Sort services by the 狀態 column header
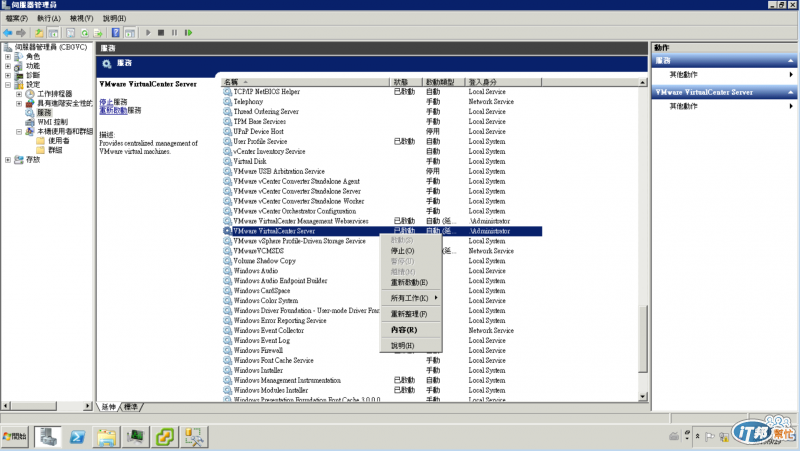This screenshot has width=800, height=451. point(406,82)
